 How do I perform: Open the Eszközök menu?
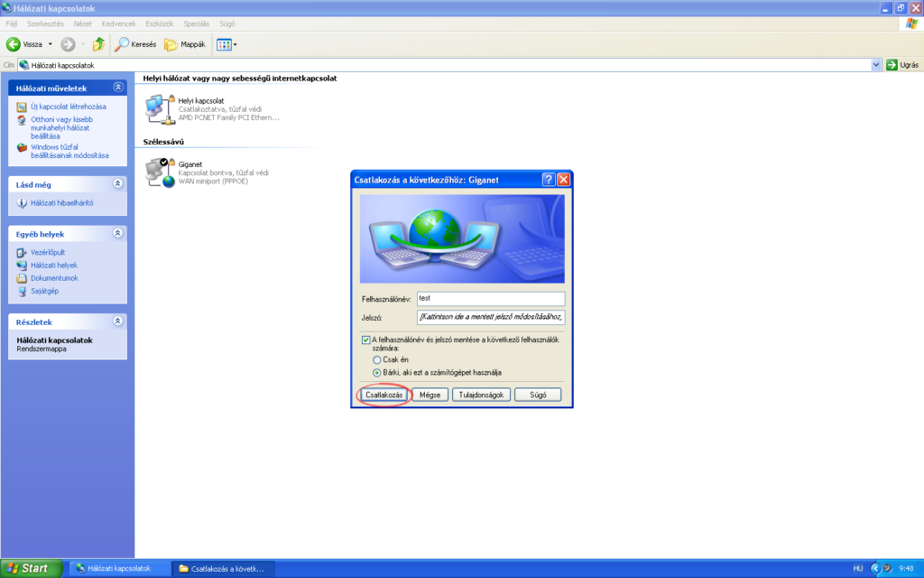158,23
